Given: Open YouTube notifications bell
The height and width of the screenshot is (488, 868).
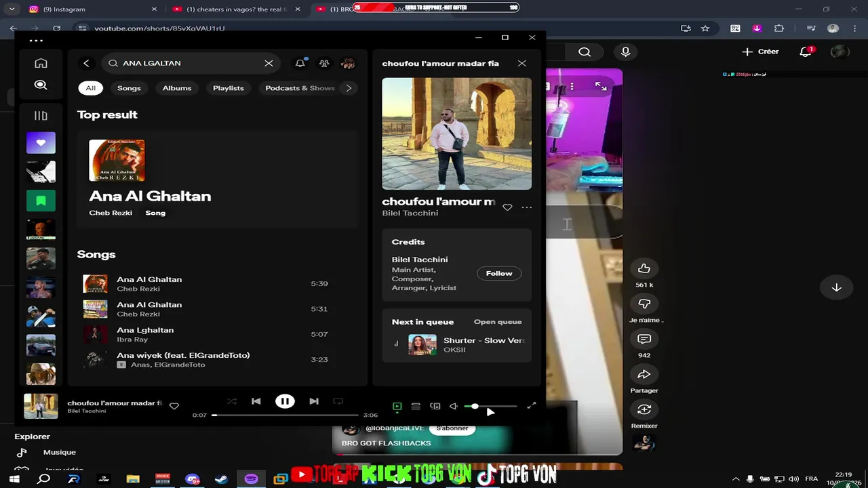Looking at the screenshot, I should (805, 52).
